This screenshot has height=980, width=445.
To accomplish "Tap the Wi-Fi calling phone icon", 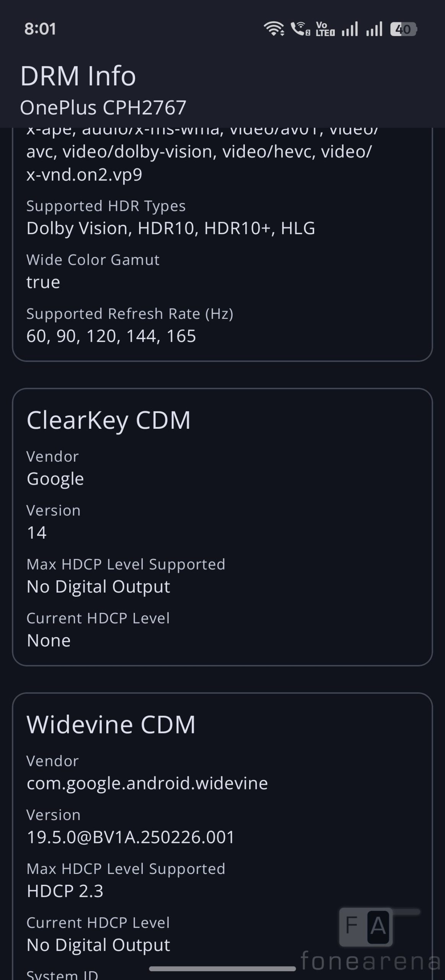I will (x=300, y=29).
